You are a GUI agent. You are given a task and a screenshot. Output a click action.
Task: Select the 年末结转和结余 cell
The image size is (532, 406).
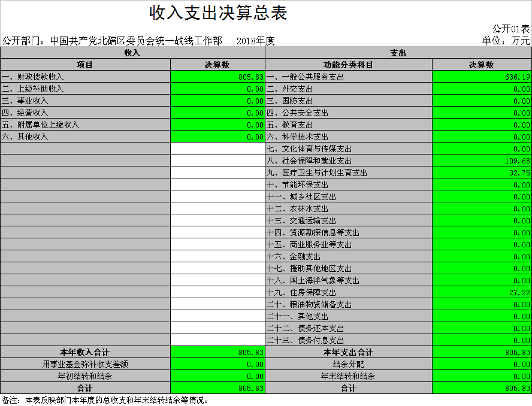point(349,376)
